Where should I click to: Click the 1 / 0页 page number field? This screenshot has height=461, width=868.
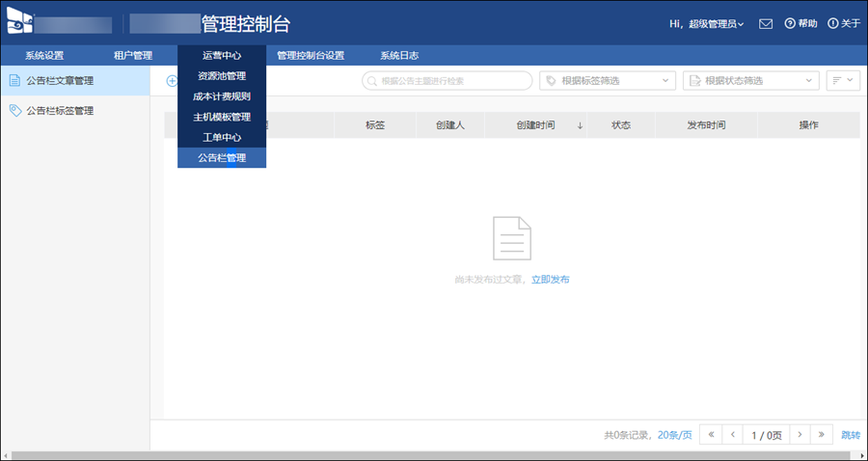(767, 434)
